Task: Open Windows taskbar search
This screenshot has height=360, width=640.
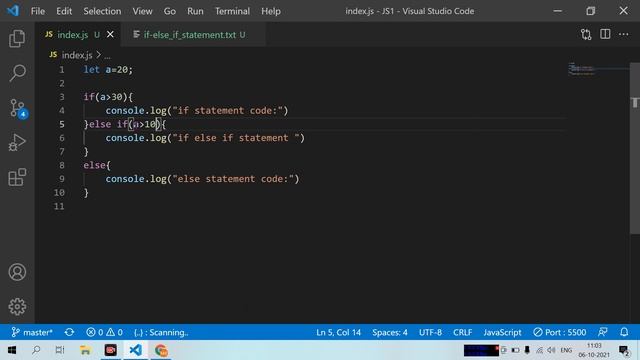Action: (x=36, y=350)
